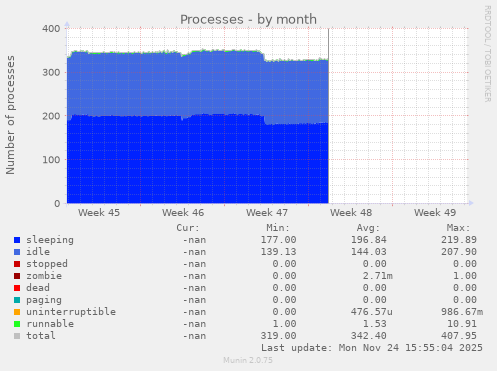Click runnable average value 1.53

pyautogui.click(x=375, y=324)
